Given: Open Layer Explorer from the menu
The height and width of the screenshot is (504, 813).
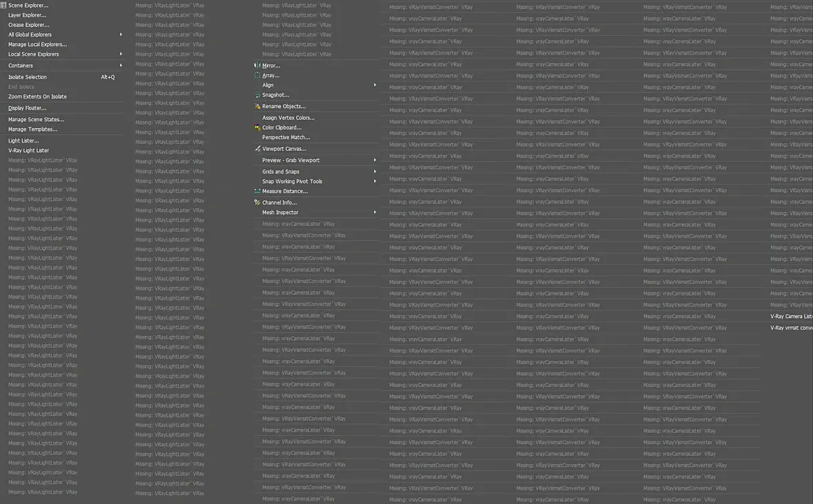Looking at the screenshot, I should (x=27, y=15).
